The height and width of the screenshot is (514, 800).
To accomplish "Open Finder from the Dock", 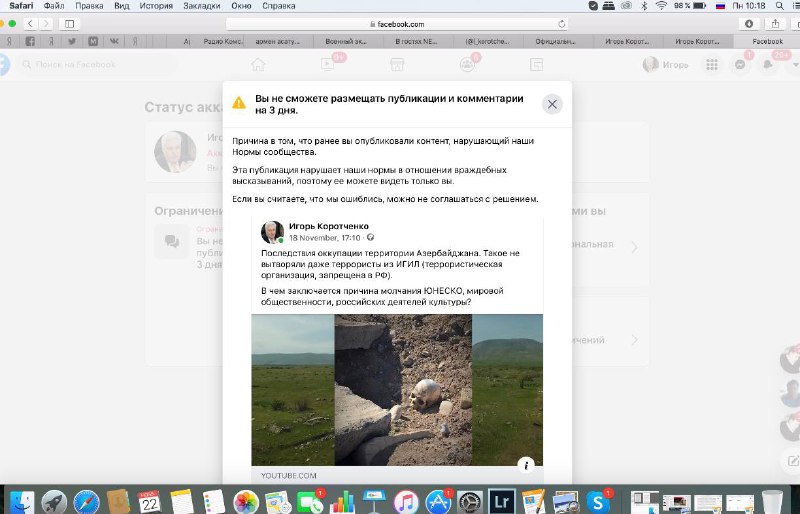I will pos(22,502).
